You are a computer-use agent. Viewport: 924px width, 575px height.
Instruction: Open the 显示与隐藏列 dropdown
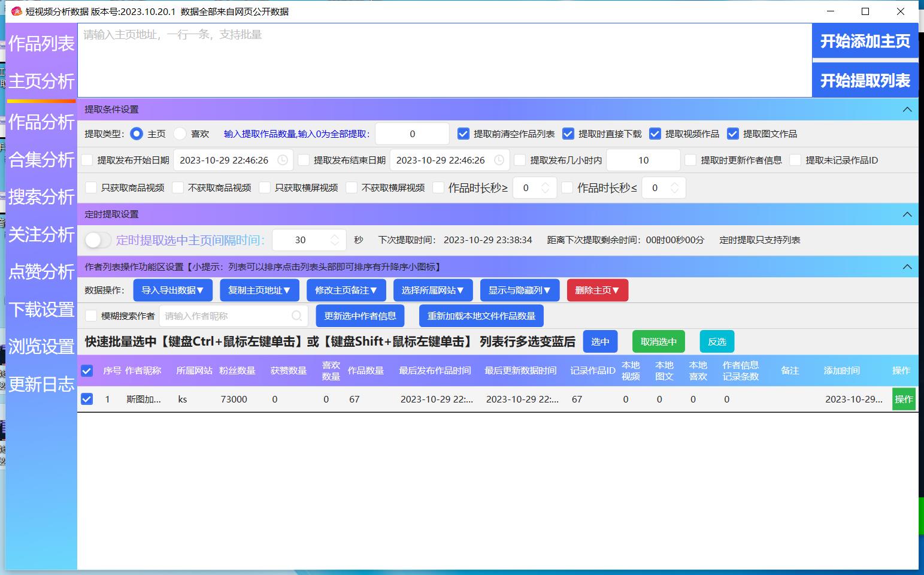(519, 290)
